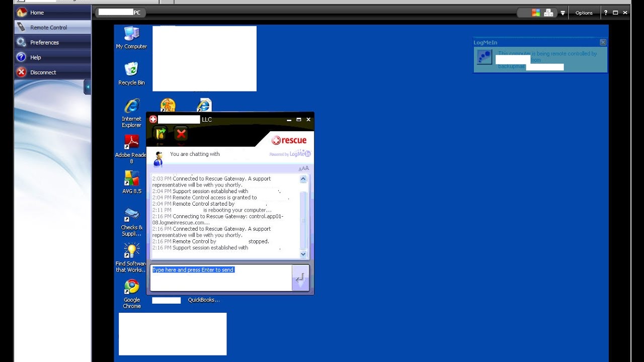Screen dimensions: 644x362
Task: Launch Google Chrome from the desktop
Action: click(131, 294)
